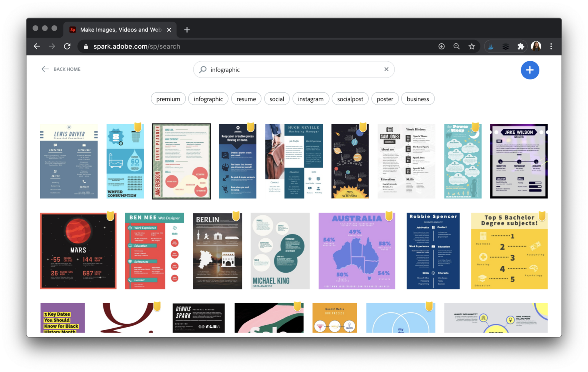Select the premium filter chip
This screenshot has width=588, height=372.
coord(168,98)
